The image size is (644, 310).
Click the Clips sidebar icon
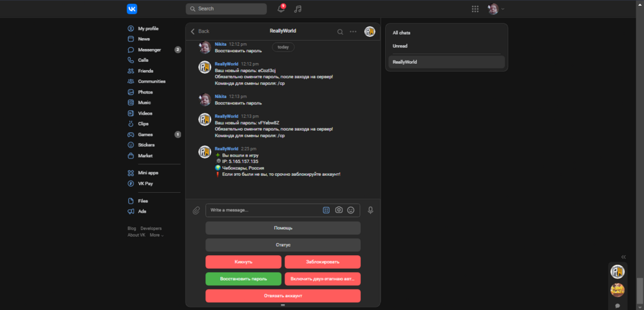click(131, 124)
